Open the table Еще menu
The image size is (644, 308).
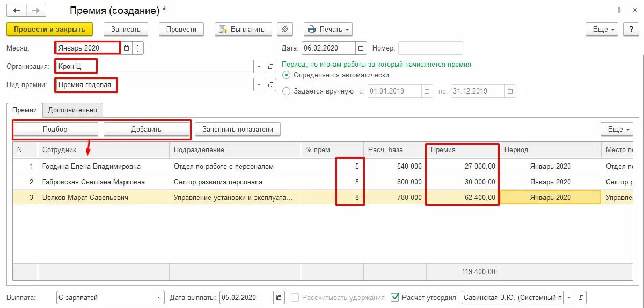pyautogui.click(x=617, y=129)
